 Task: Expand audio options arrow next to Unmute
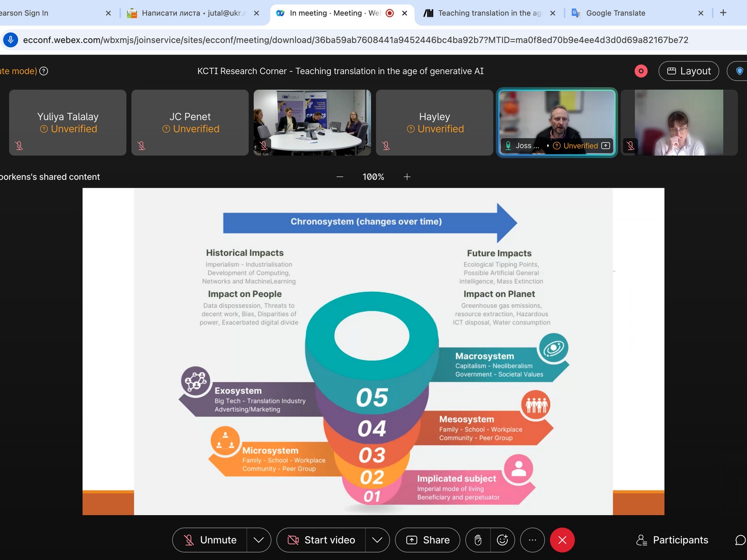point(259,540)
